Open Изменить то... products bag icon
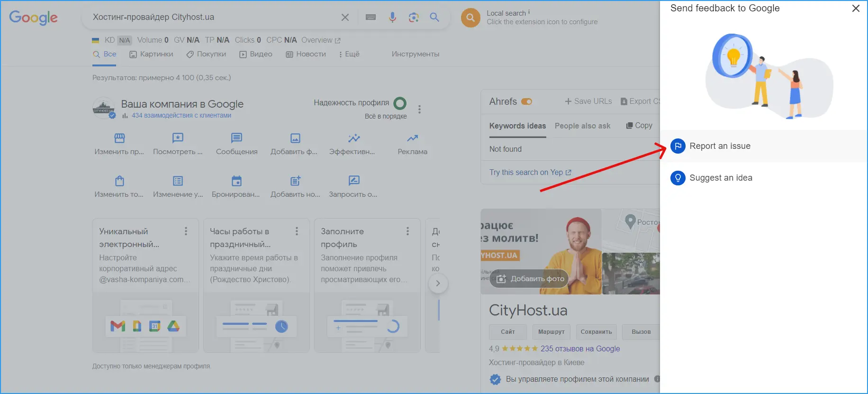Image resolution: width=868 pixels, height=394 pixels. 119,181
